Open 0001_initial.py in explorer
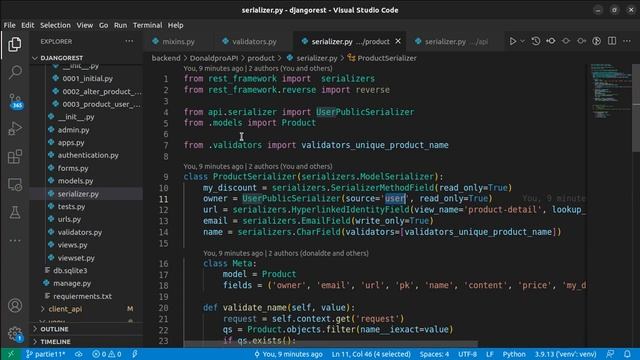640x360 pixels. (86, 78)
